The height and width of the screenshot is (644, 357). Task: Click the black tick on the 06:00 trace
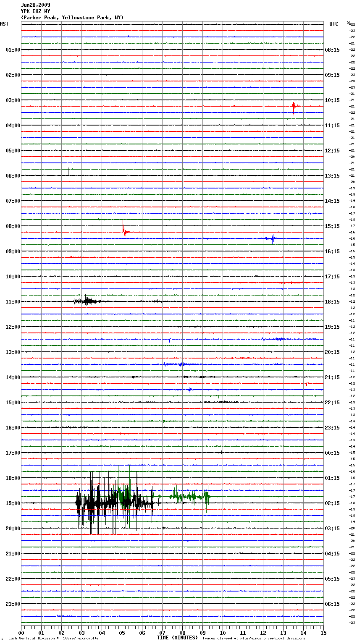click(x=68, y=171)
